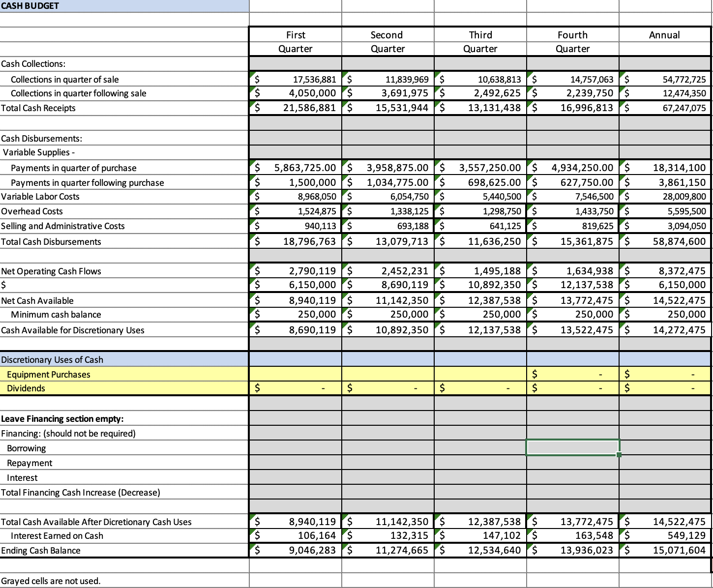Screen dimensions: 713x588
Task: Select cell with value 3,958,875.00
Action: (388, 168)
